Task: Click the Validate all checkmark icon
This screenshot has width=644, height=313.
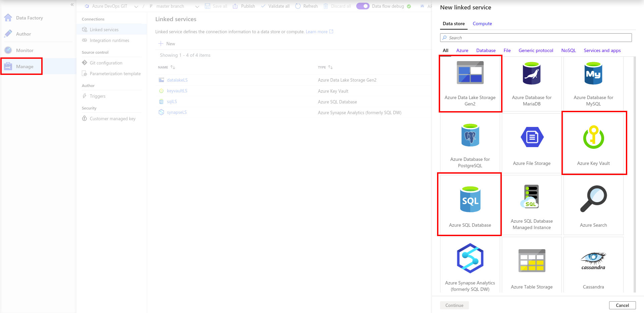Action: coord(263,6)
